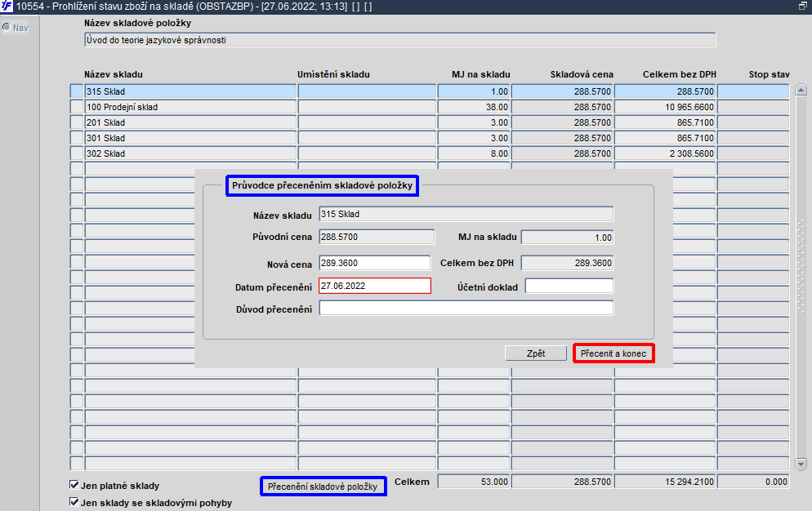Screen dimensions: 812x511
Task: Click the scroll down arrow of the table
Action: (x=801, y=464)
